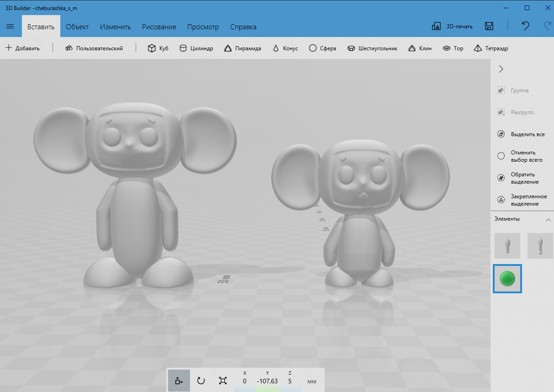Image resolution: width=554 pixels, height=392 pixels.
Task: Open the hamburger navigation menu
Action: [x=10, y=26]
